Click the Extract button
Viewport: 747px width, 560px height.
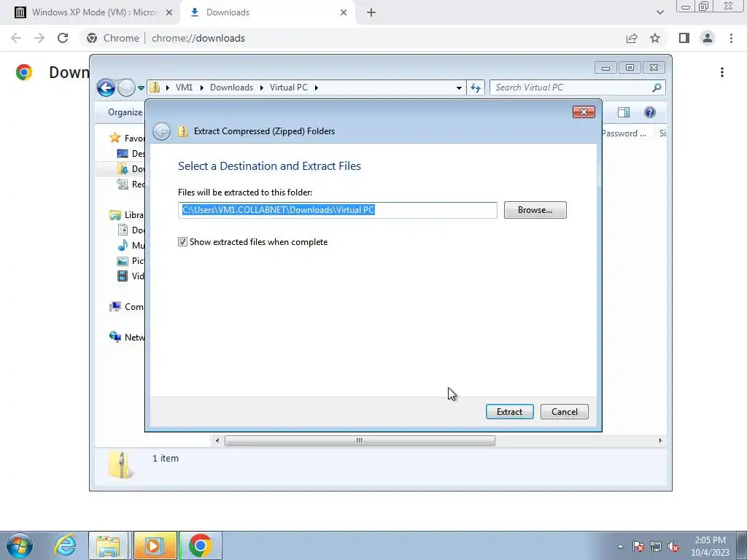click(509, 411)
